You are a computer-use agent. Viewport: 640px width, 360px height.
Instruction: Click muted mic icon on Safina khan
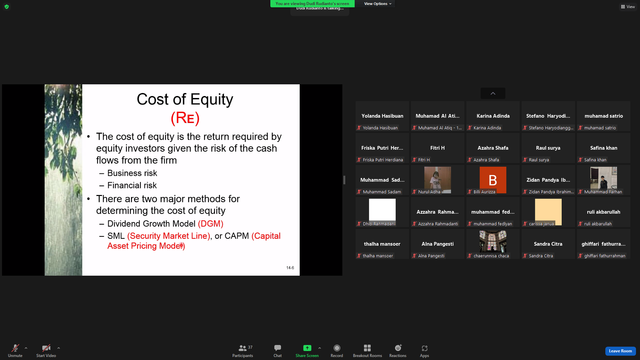(x=580, y=160)
